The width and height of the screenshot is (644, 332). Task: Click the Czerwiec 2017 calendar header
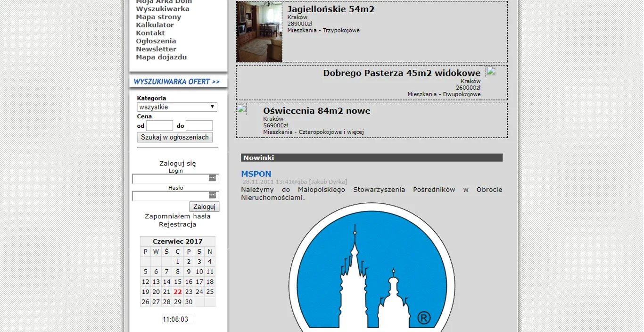point(177,241)
